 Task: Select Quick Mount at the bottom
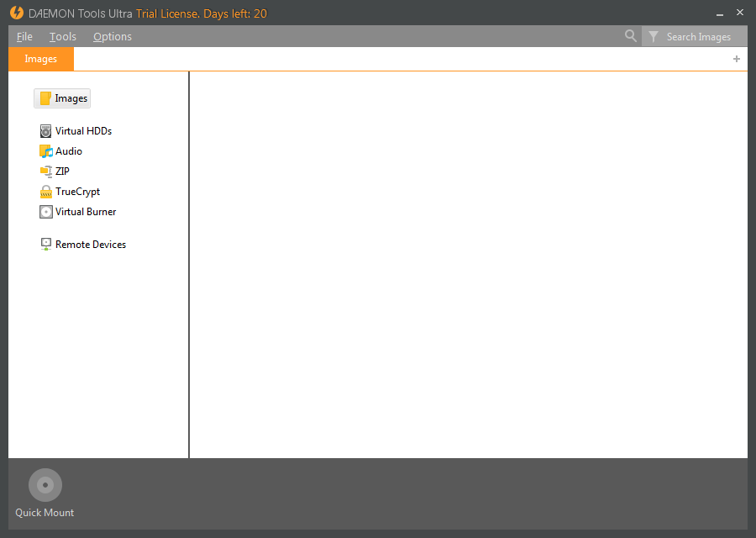45,512
